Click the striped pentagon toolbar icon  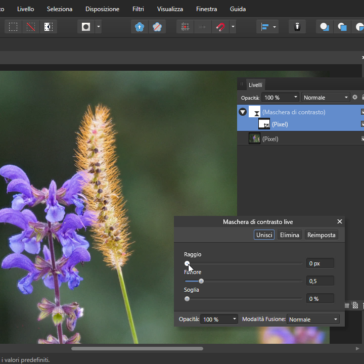point(157,27)
